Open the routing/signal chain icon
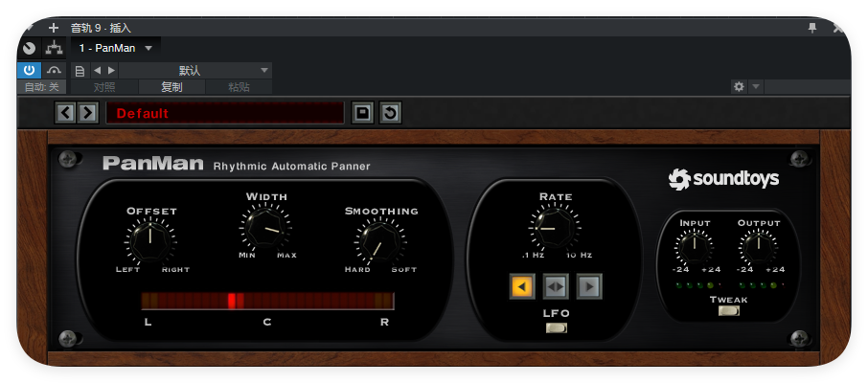 tap(54, 49)
